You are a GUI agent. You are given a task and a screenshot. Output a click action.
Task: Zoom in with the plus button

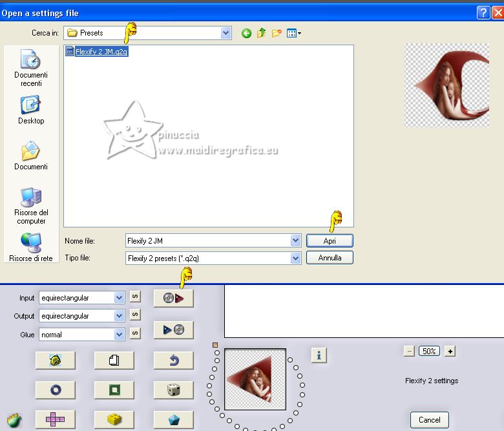(450, 352)
